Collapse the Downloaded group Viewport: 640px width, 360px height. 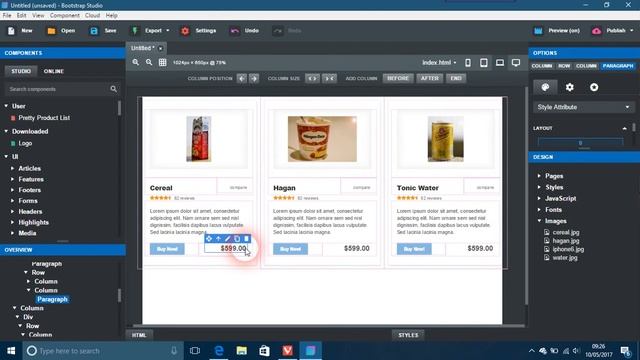[6, 131]
